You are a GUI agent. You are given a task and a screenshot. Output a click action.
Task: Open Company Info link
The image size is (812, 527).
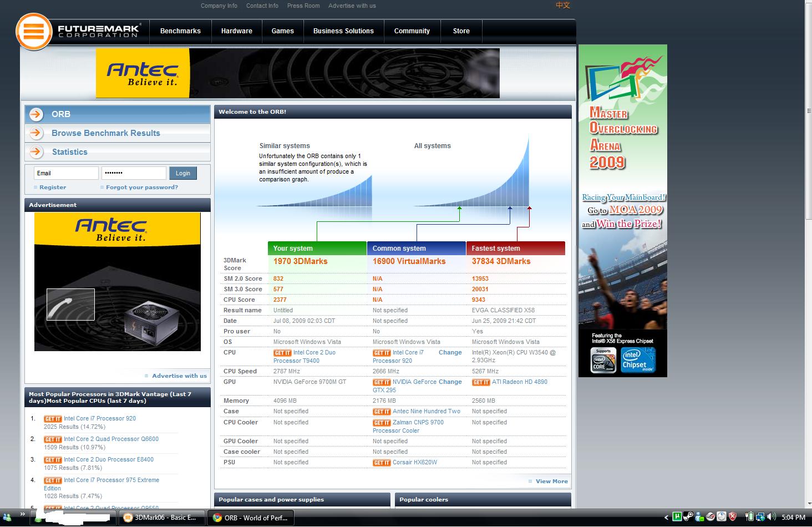coord(219,6)
